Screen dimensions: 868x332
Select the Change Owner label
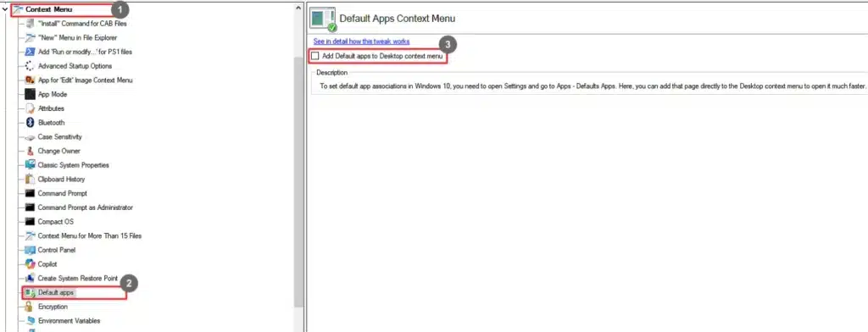tap(58, 151)
